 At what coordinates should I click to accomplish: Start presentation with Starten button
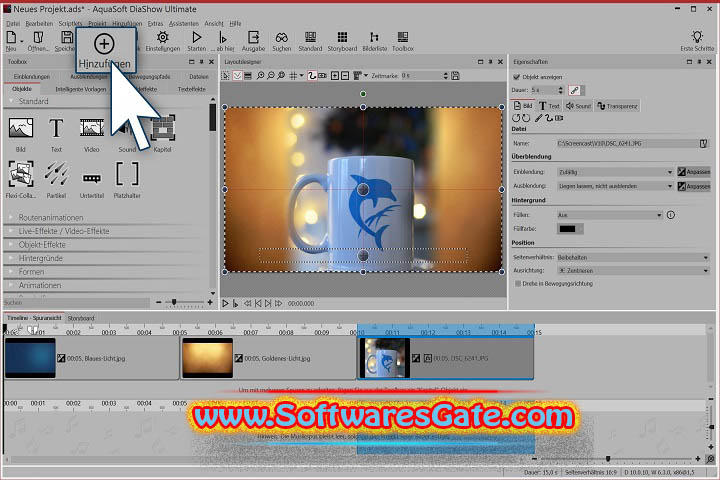click(x=197, y=40)
